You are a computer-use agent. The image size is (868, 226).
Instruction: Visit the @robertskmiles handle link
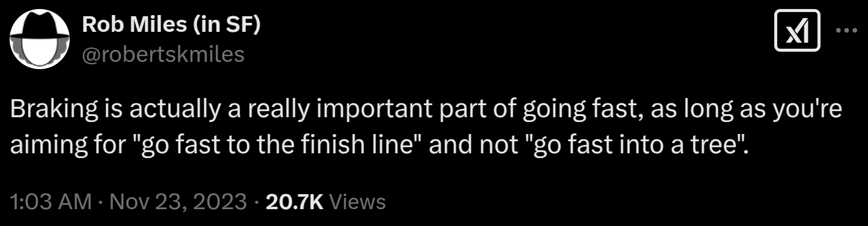coord(162,54)
